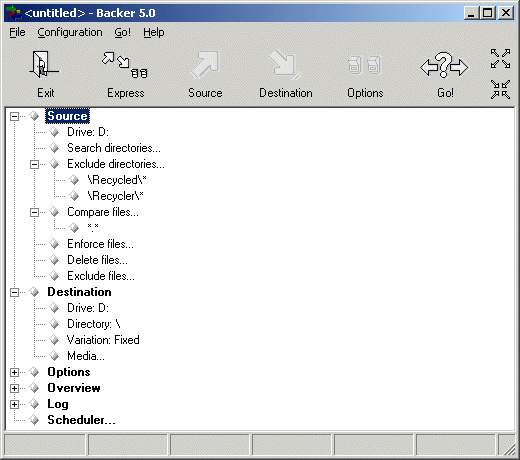Image resolution: width=520 pixels, height=460 pixels.
Task: Select 'Enforce files...' tree item
Action: click(x=100, y=244)
